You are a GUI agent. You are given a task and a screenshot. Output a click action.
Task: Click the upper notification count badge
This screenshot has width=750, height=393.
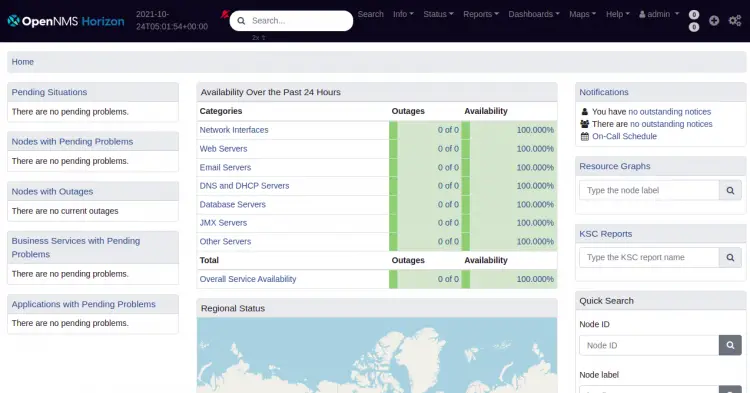tap(694, 15)
